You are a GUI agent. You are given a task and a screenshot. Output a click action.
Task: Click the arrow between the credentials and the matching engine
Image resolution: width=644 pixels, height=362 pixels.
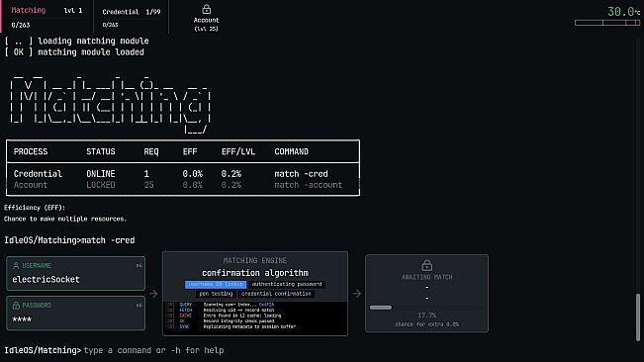click(x=153, y=294)
